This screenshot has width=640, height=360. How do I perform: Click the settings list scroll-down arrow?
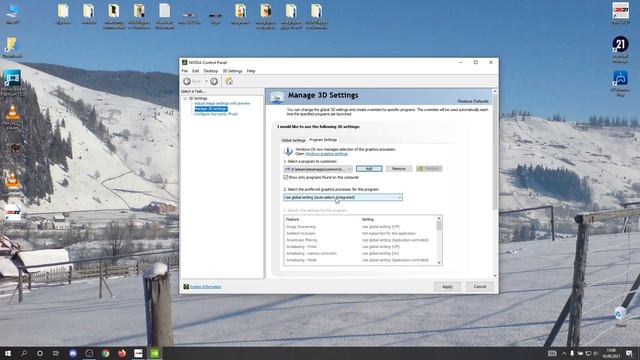(x=439, y=262)
